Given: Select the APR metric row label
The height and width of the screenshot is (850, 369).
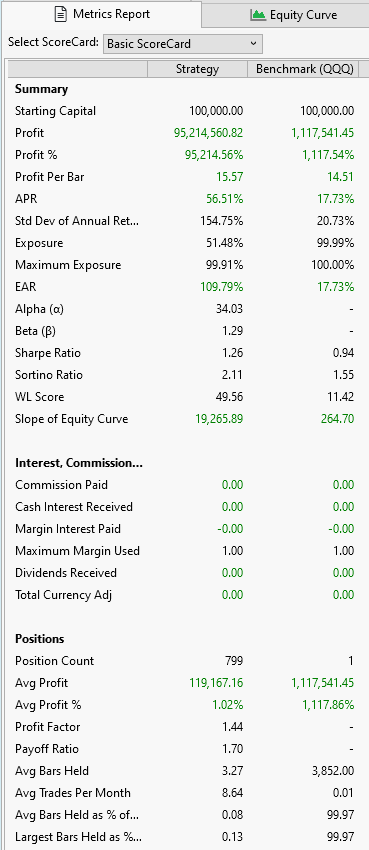Looking at the screenshot, I should click(x=26, y=199).
